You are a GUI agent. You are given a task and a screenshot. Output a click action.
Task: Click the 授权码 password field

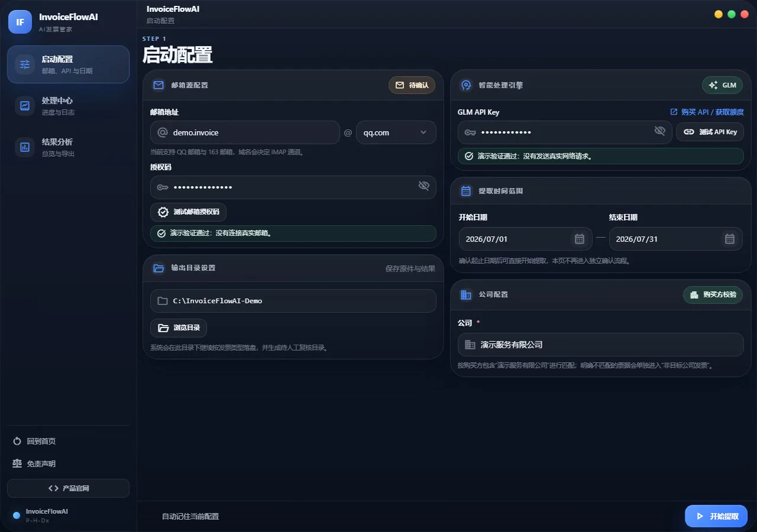[293, 187]
